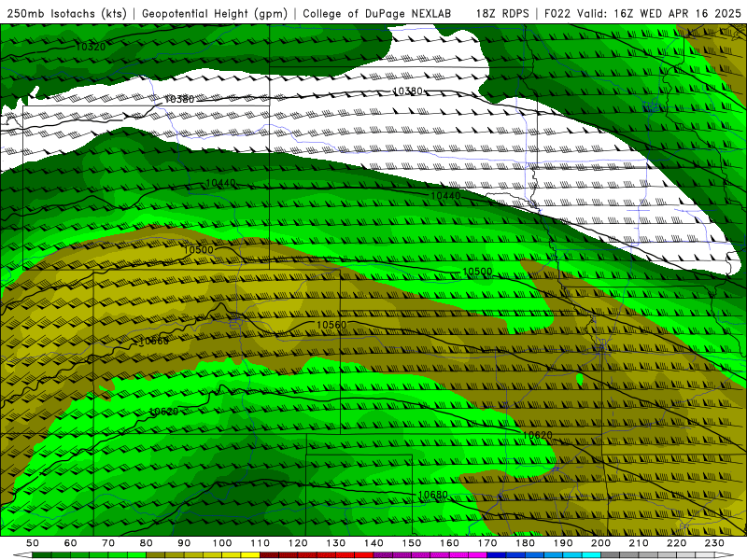Select the bright yellow swatch just before 110
This screenshot has height=560, width=747.
250,555
